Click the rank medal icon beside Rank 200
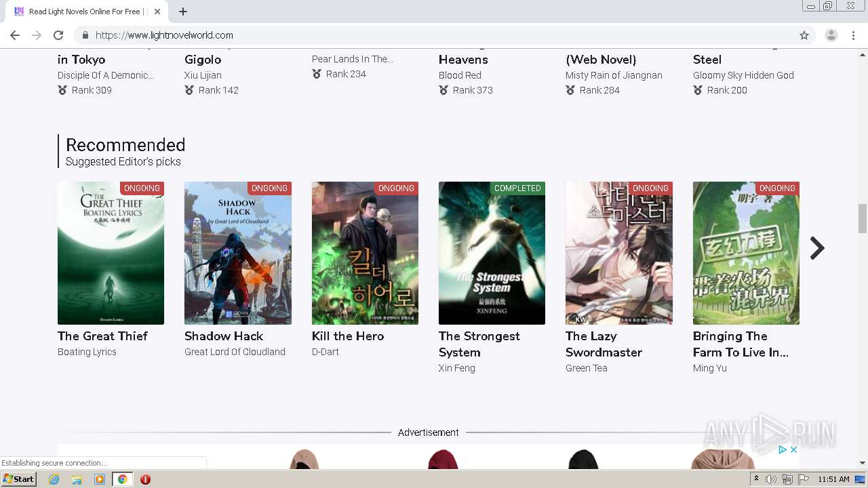868x488 pixels. point(698,90)
